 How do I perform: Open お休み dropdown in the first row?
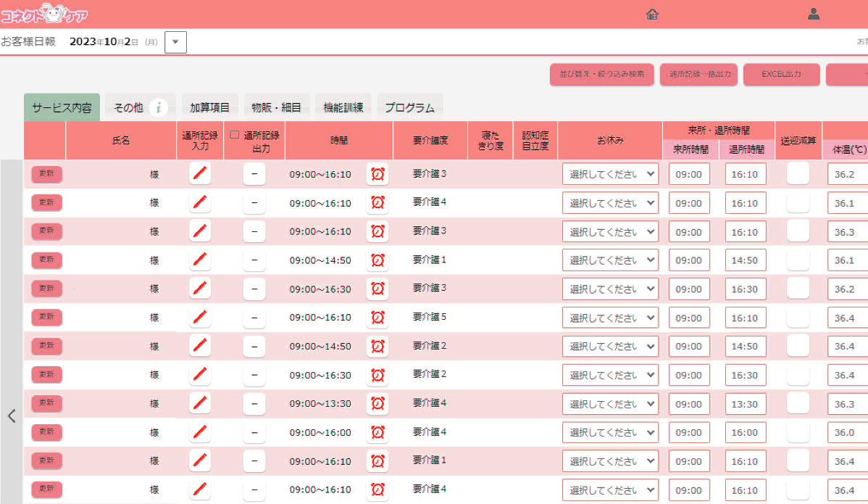[x=610, y=174]
